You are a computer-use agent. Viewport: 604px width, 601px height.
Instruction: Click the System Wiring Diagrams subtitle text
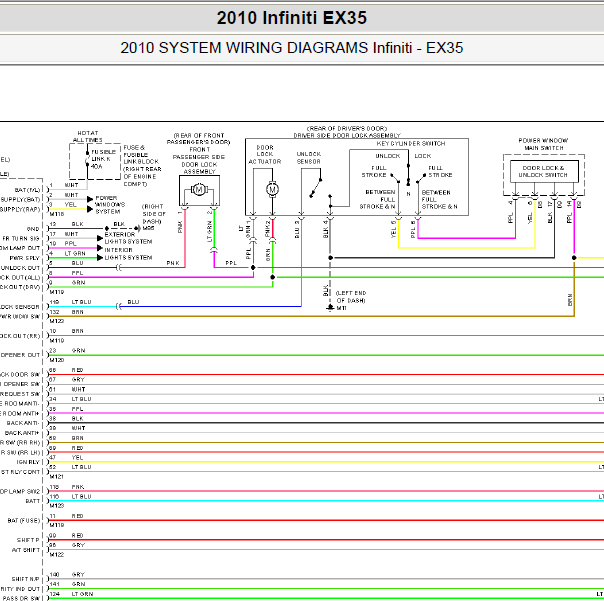pos(292,48)
